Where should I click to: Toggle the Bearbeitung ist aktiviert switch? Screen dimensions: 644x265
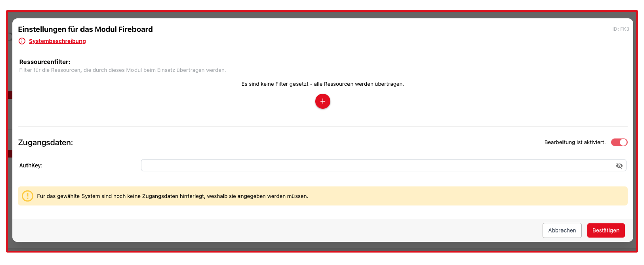coord(619,142)
